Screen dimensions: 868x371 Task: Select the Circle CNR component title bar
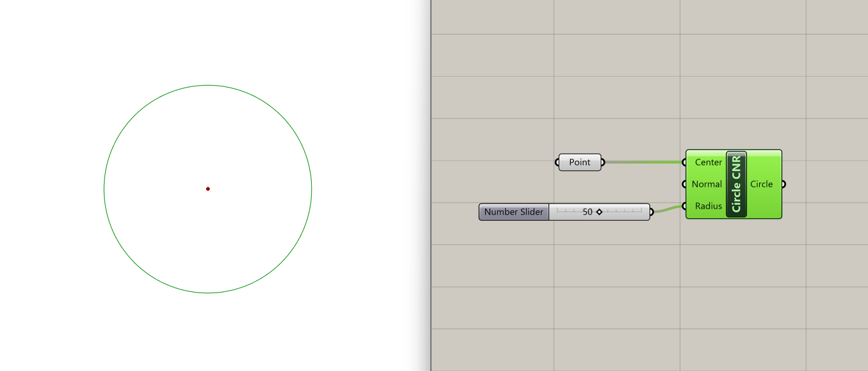tap(736, 184)
